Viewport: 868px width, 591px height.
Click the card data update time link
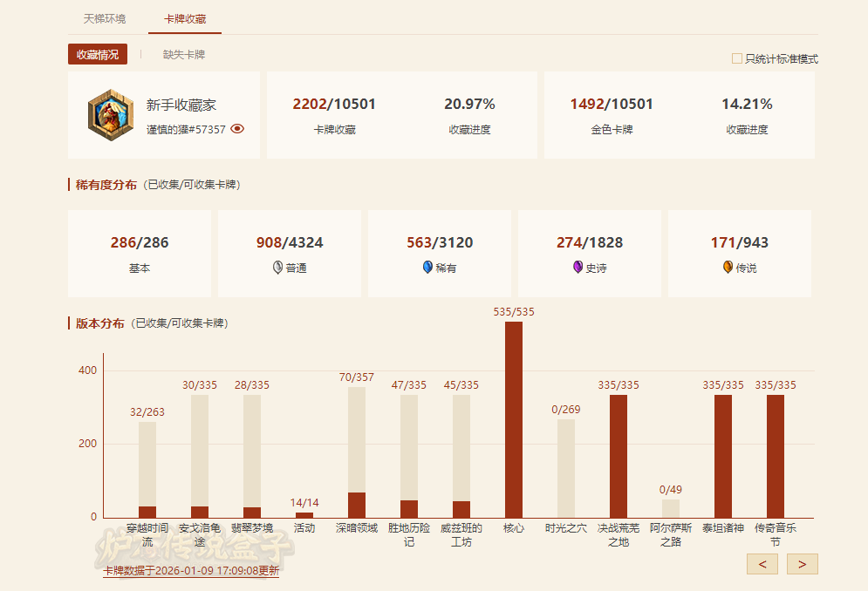click(191, 571)
